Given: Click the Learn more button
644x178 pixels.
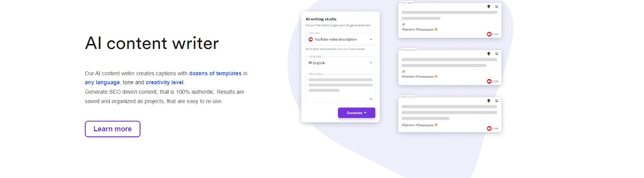Looking at the screenshot, I should [x=113, y=129].
